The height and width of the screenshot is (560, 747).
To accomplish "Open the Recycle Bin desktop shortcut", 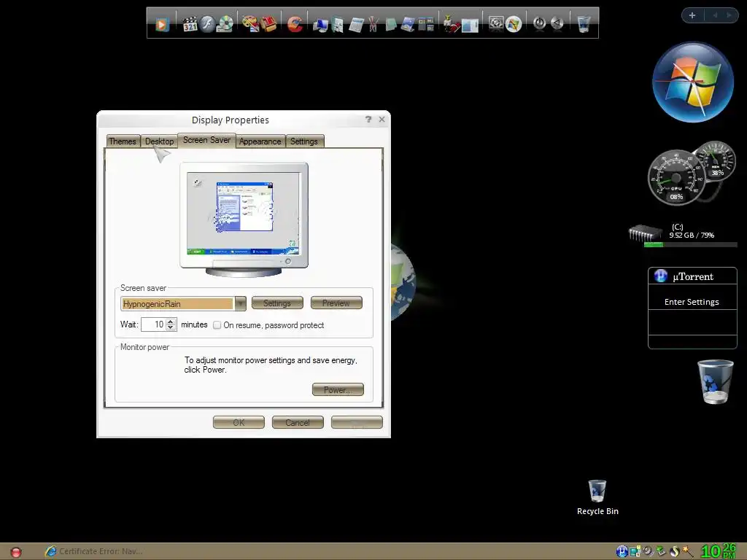I will coord(597,497).
